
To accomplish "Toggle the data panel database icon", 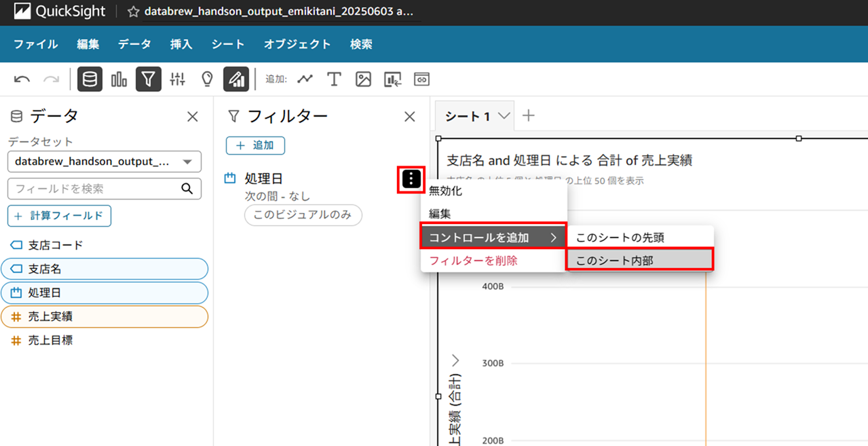I will click(x=90, y=79).
